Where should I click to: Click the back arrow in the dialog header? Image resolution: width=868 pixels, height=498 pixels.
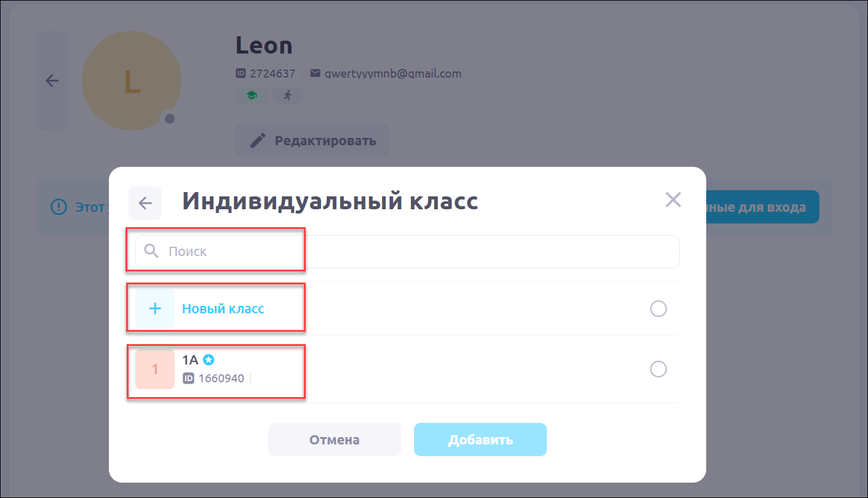tap(145, 203)
